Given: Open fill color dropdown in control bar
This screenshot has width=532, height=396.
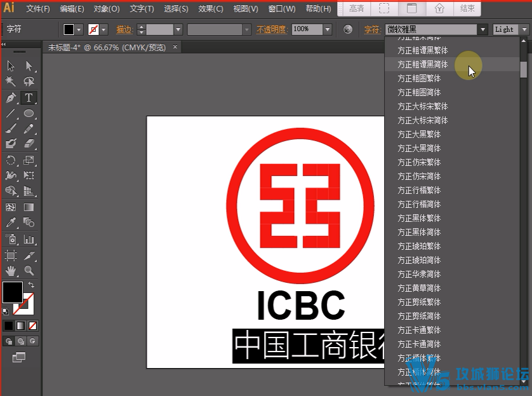Looking at the screenshot, I should coord(79,30).
